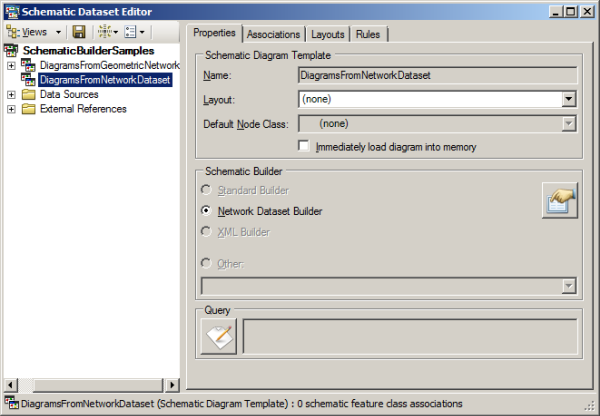This screenshot has height=416, width=600.
Task: Click the External References label
Action: click(x=83, y=109)
